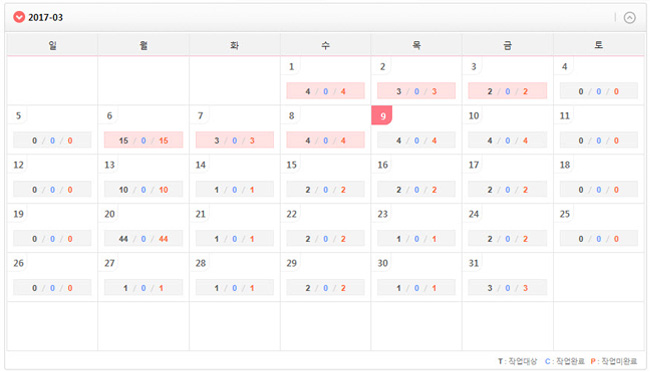Open the 15 / 0 / 15 badge on day 6
The image size is (650, 372).
point(143,140)
